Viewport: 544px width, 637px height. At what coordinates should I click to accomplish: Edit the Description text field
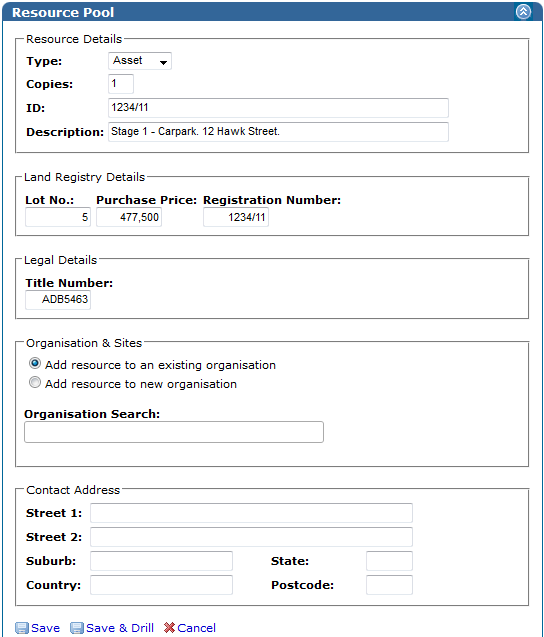(x=278, y=132)
